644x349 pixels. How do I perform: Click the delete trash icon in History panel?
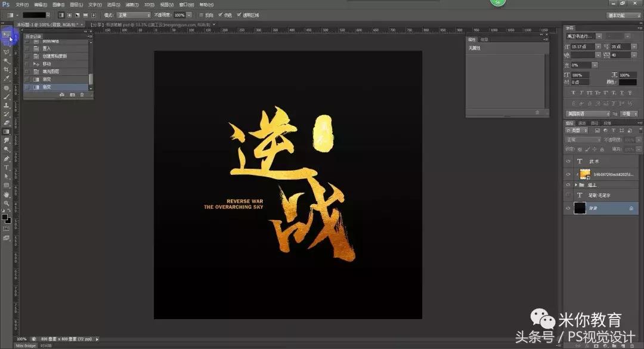coord(82,94)
